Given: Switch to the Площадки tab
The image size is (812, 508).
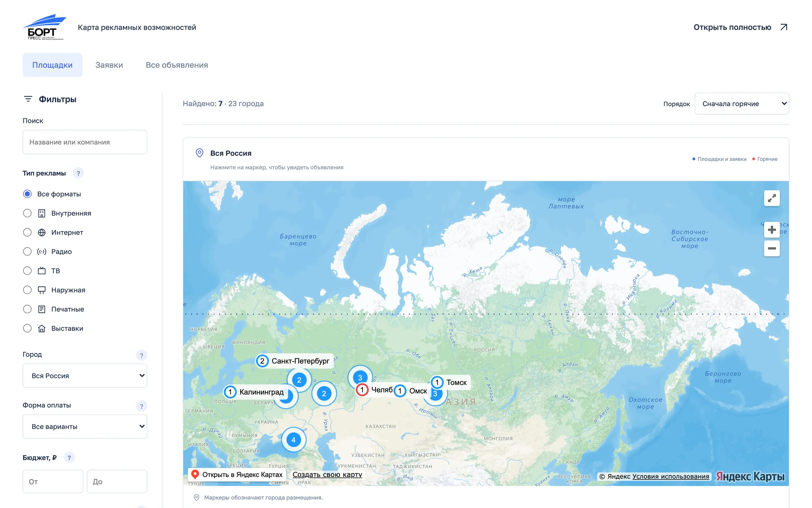Looking at the screenshot, I should (x=52, y=65).
